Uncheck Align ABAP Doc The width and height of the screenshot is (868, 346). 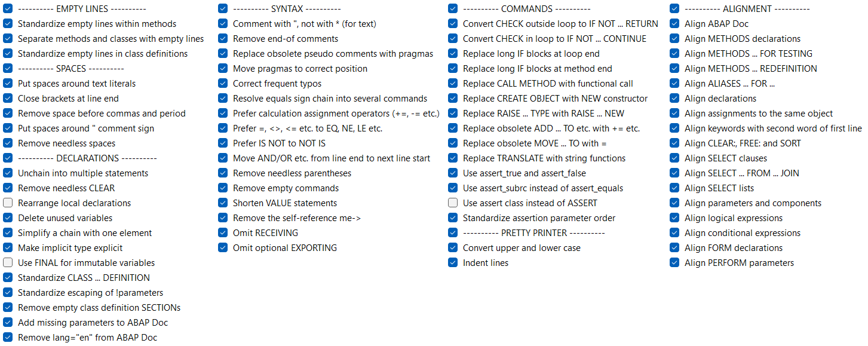(674, 24)
